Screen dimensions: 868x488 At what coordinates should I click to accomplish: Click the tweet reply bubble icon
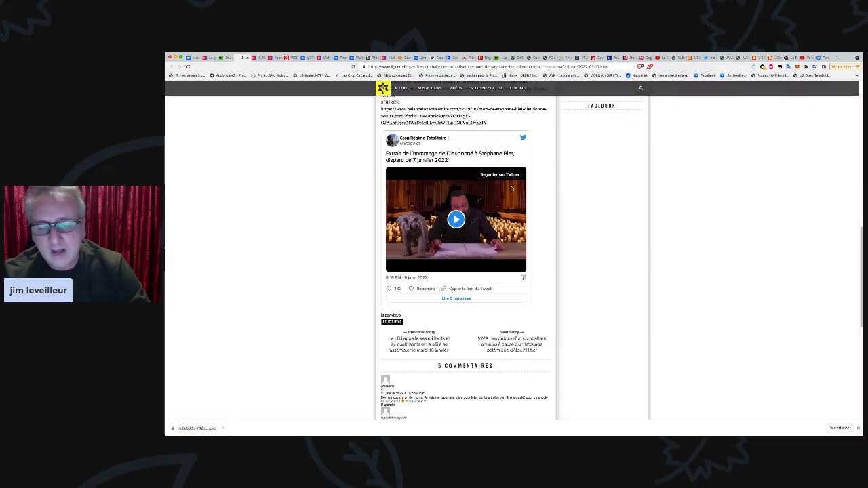tap(411, 289)
